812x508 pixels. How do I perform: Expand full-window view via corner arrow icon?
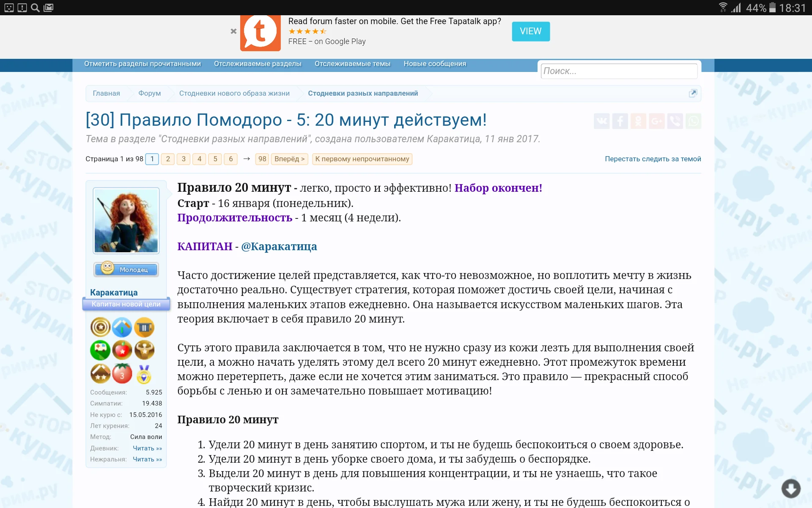tap(693, 93)
